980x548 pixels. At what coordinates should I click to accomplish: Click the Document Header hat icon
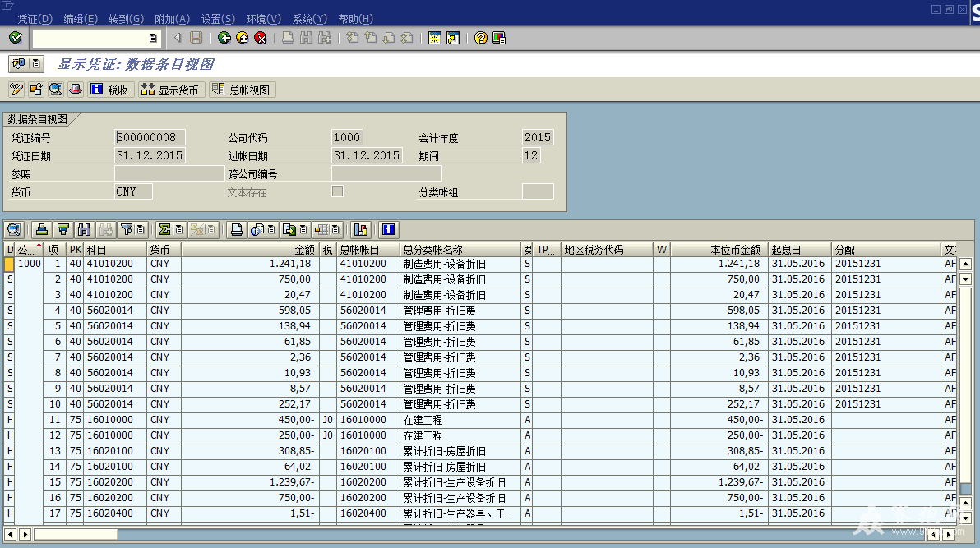coord(76,90)
